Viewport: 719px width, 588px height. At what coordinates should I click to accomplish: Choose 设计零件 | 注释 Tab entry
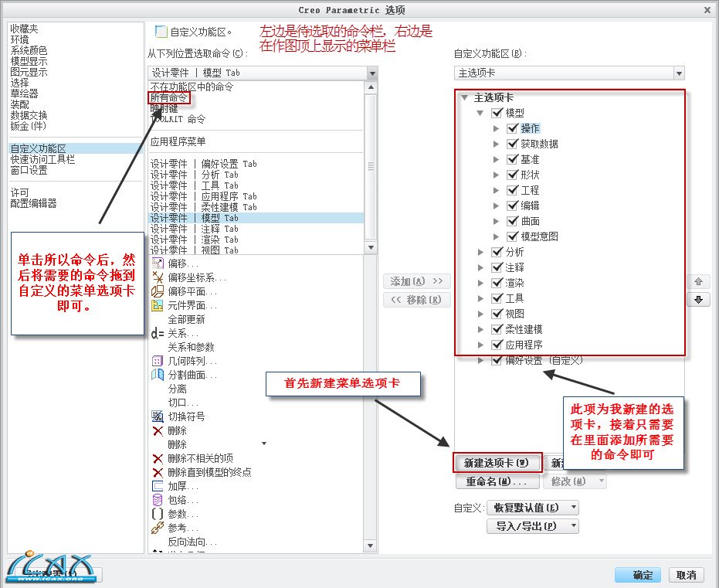click(195, 229)
